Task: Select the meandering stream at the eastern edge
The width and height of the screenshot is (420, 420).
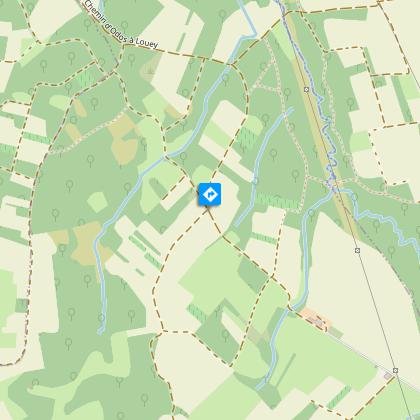Action: (x=387, y=222)
